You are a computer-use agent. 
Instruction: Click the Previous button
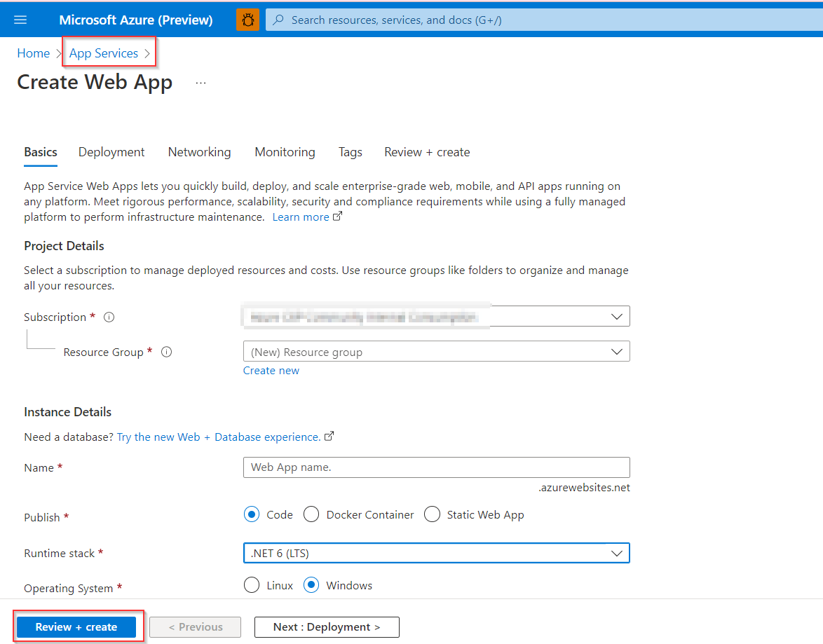(x=196, y=626)
